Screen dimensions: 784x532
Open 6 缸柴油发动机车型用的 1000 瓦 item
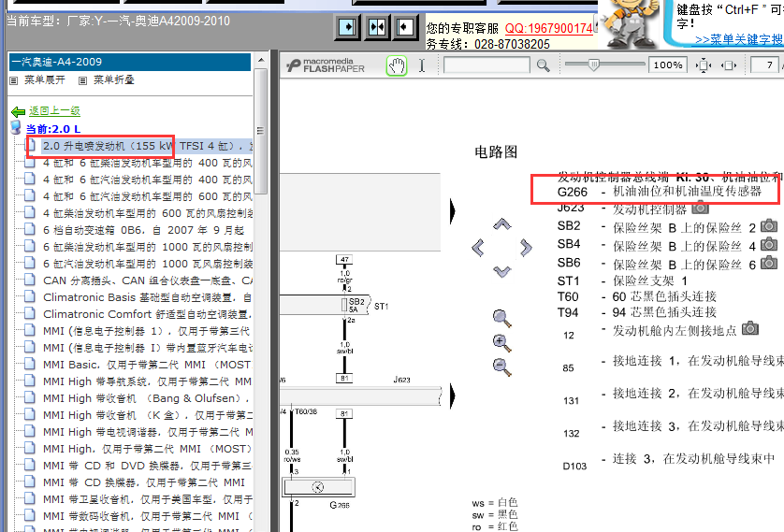point(148,247)
